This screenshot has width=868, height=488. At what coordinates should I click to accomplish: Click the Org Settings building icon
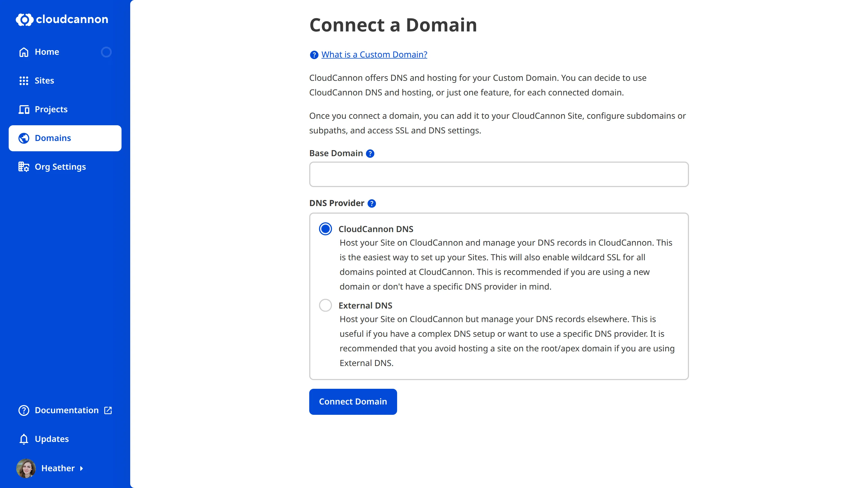click(24, 167)
